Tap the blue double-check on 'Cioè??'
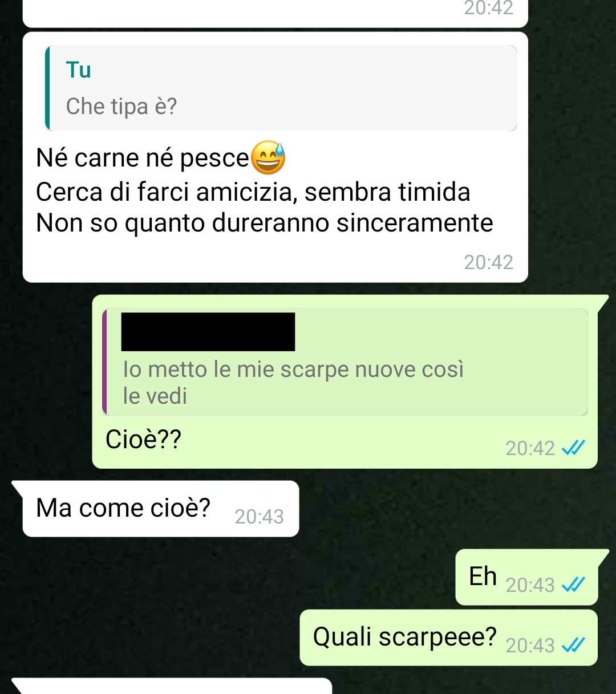Viewport: 616px width, 694px height. coord(573,449)
